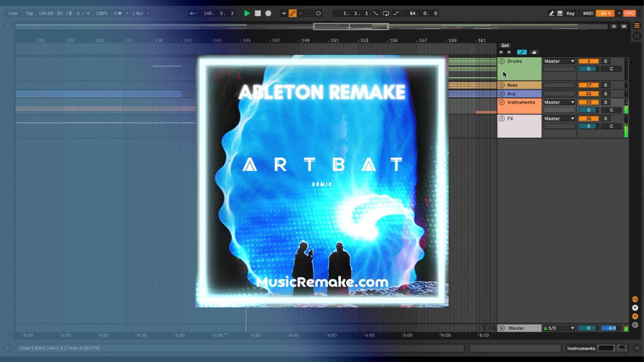Toggle the computer MIDI keyboard icon
The image size is (644, 362).
tap(560, 13)
